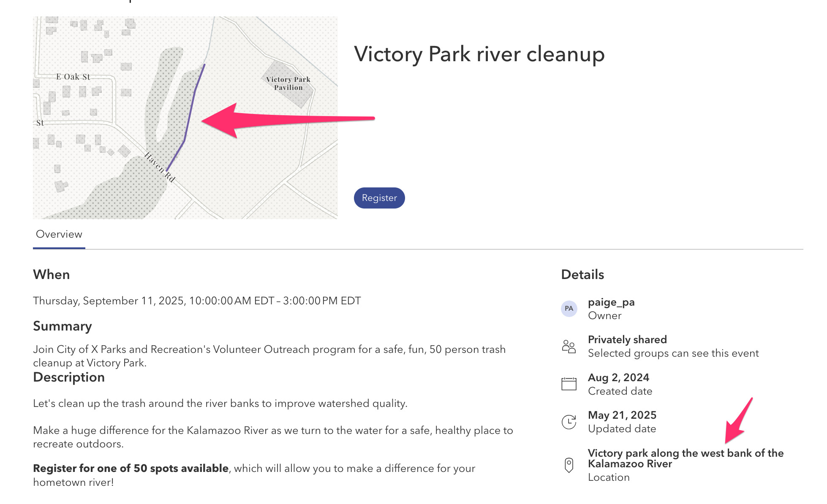This screenshot has width=827, height=504.
Task: Click the Haven Rd label on map
Action: click(160, 167)
